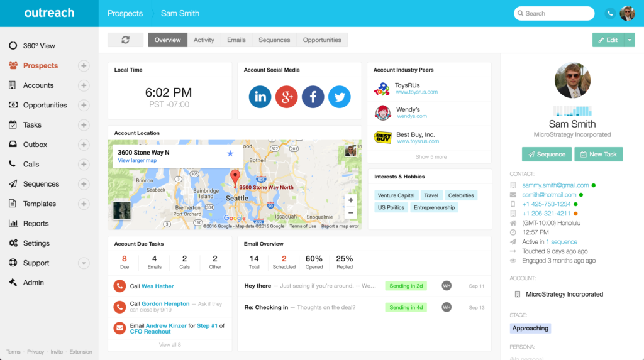Add a new Prospect with plus icon
This screenshot has height=360, width=644.
(84, 66)
